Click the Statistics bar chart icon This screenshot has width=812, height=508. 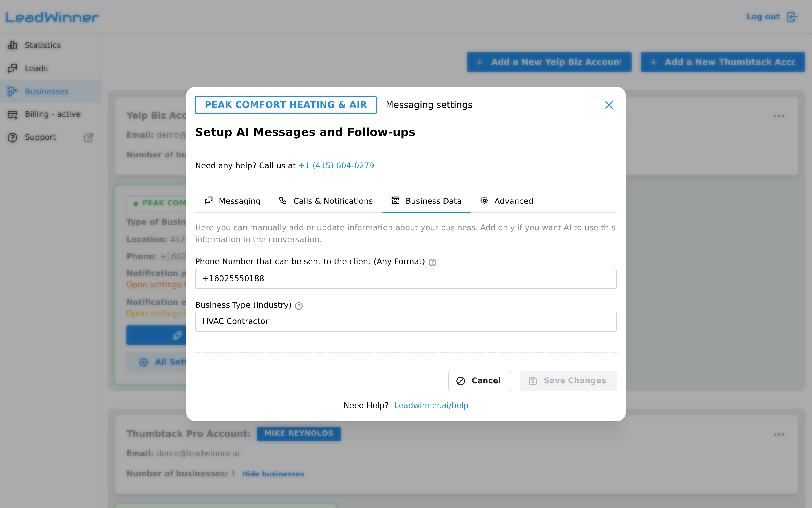point(12,45)
